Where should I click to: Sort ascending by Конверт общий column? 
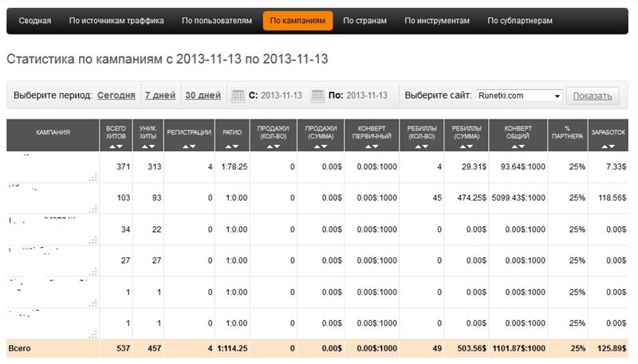click(512, 147)
